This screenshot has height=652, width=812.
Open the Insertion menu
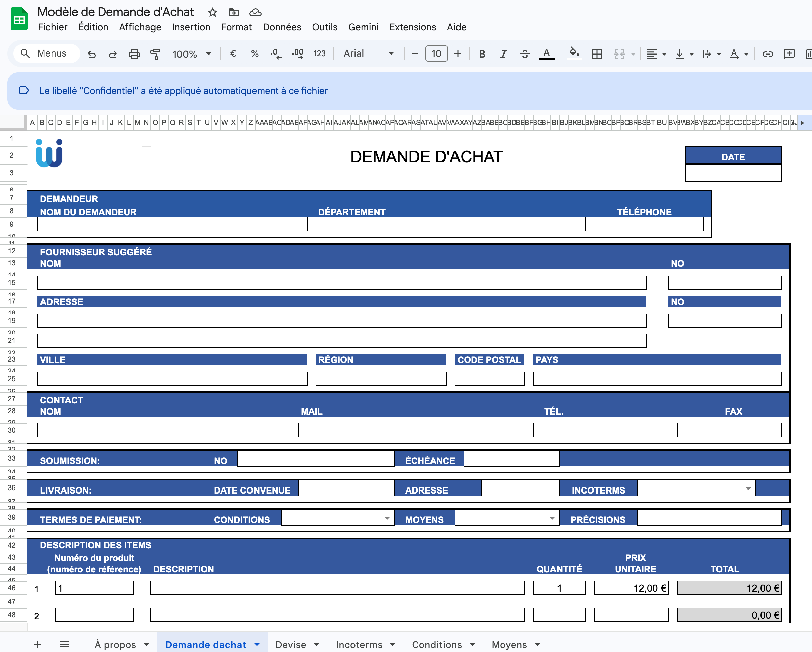[x=191, y=27]
